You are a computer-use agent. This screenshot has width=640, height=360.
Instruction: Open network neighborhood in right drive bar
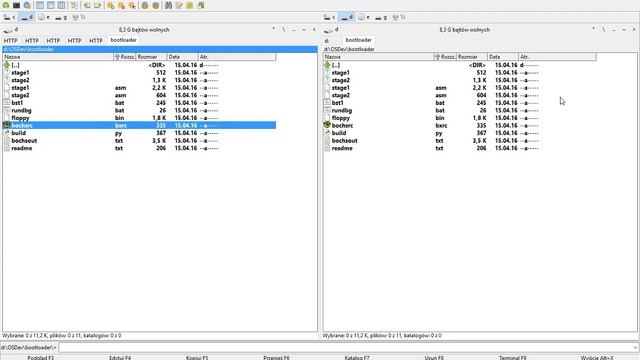coord(398,17)
